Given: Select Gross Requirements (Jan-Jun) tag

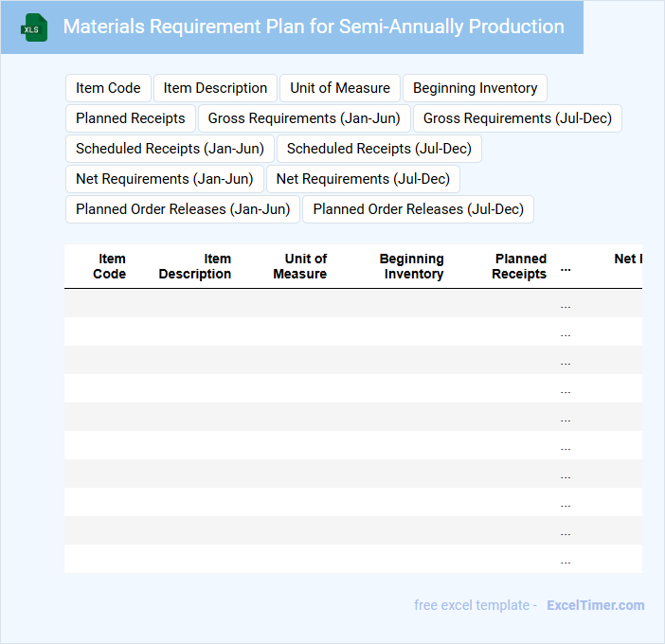Looking at the screenshot, I should pyautogui.click(x=304, y=118).
